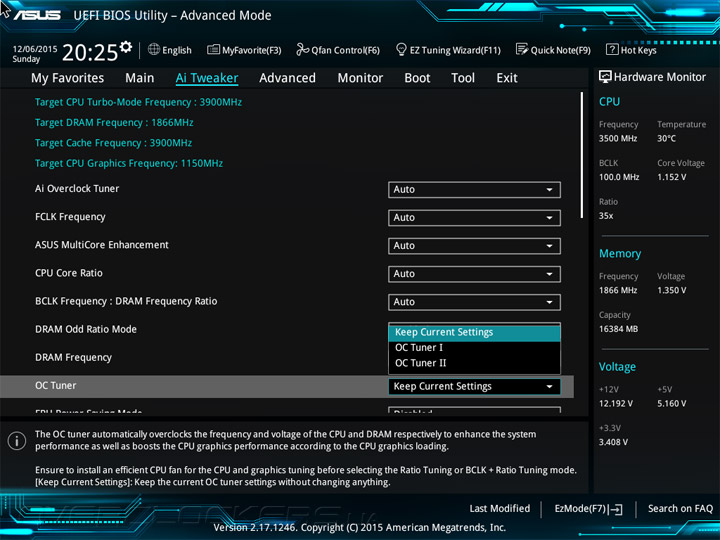
Task: Click Target DRAM Frequency : 1866MHz text
Action: pos(114,123)
